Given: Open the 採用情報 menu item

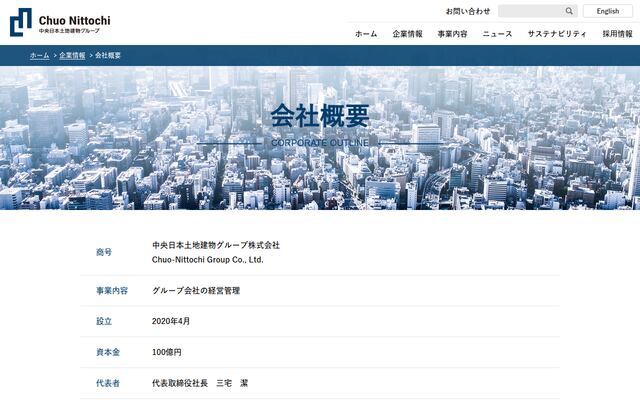Looking at the screenshot, I should pos(618,34).
